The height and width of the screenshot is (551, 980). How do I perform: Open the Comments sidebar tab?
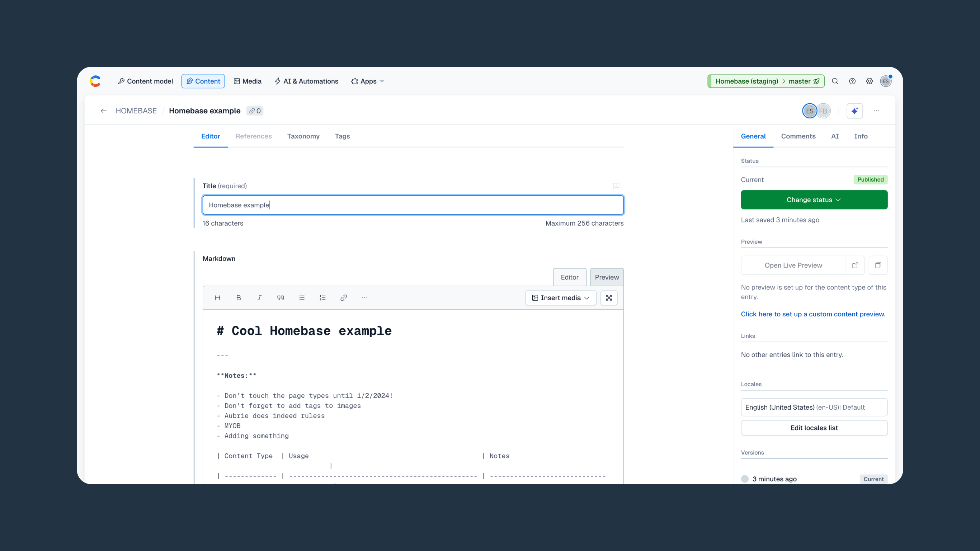click(x=798, y=136)
